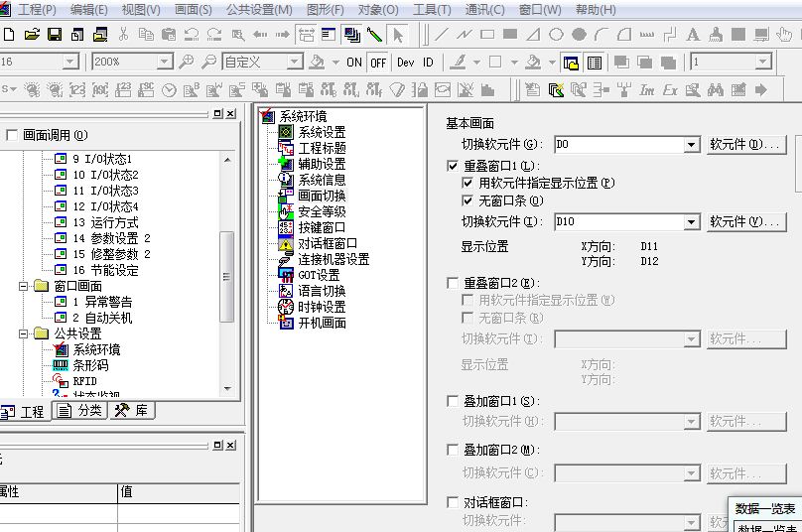Click the save project disk icon
Image resolution: width=802 pixels, height=532 pixels.
55,35
